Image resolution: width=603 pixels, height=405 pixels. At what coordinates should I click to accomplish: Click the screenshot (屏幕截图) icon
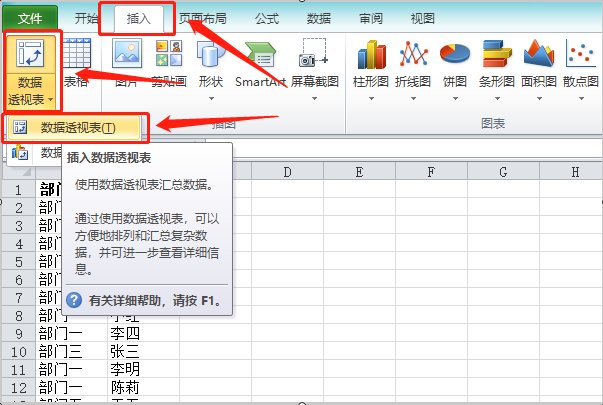(314, 53)
